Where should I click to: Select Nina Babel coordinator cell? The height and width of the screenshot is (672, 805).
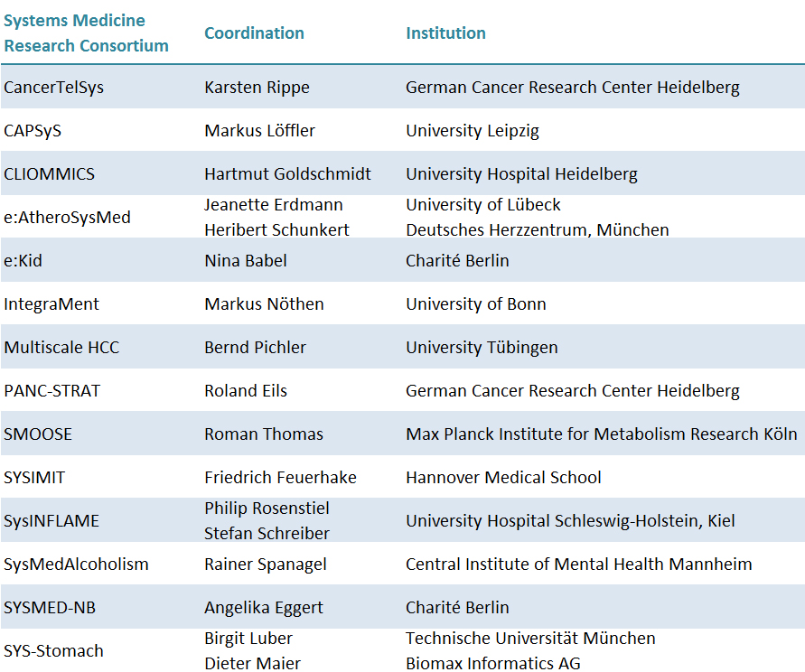[x=246, y=261]
